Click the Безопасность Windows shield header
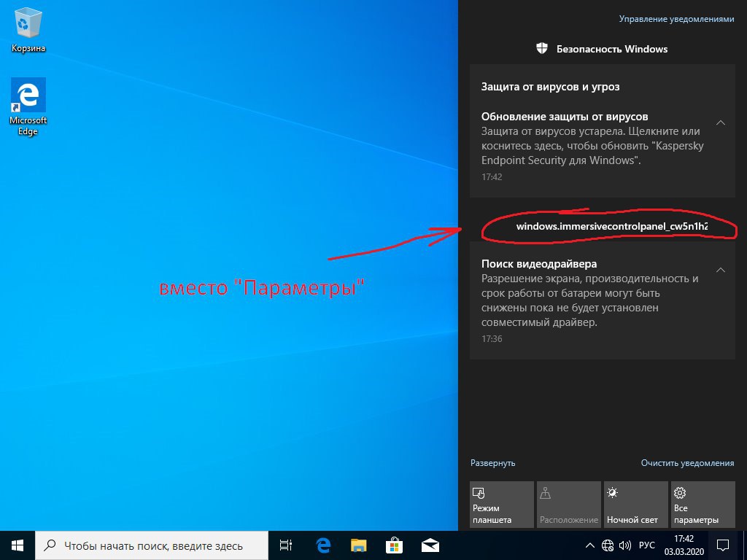 (602, 49)
